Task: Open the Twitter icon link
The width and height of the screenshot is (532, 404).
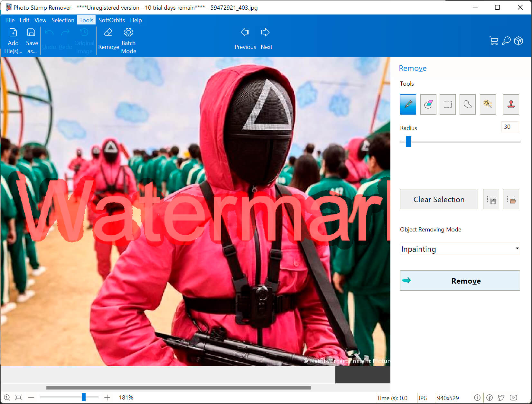Action: pyautogui.click(x=501, y=398)
